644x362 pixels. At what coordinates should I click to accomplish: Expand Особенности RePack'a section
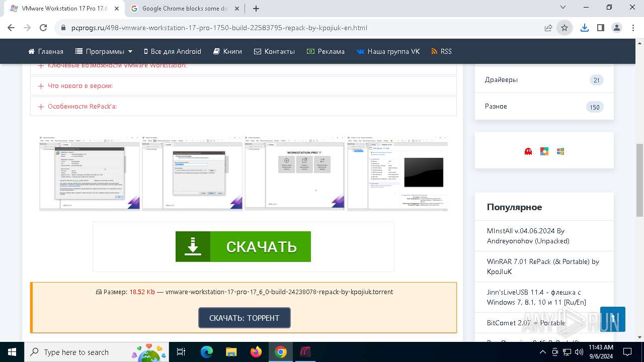[x=244, y=107]
